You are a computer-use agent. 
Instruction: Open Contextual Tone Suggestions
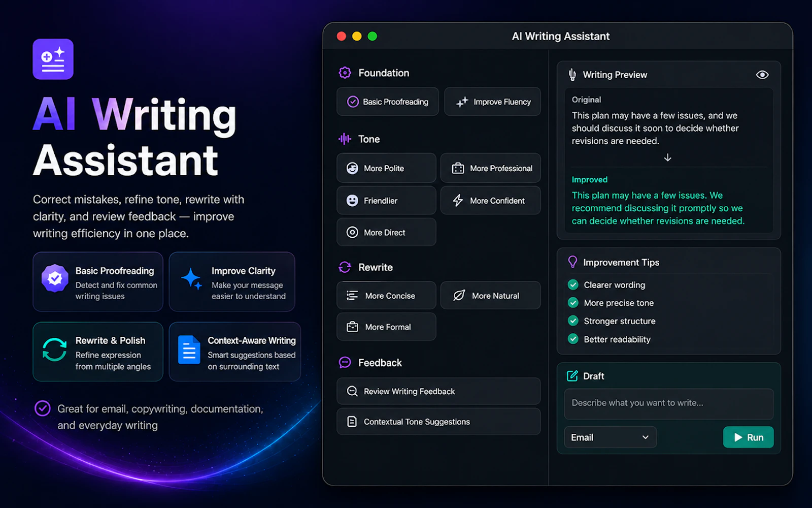point(438,422)
